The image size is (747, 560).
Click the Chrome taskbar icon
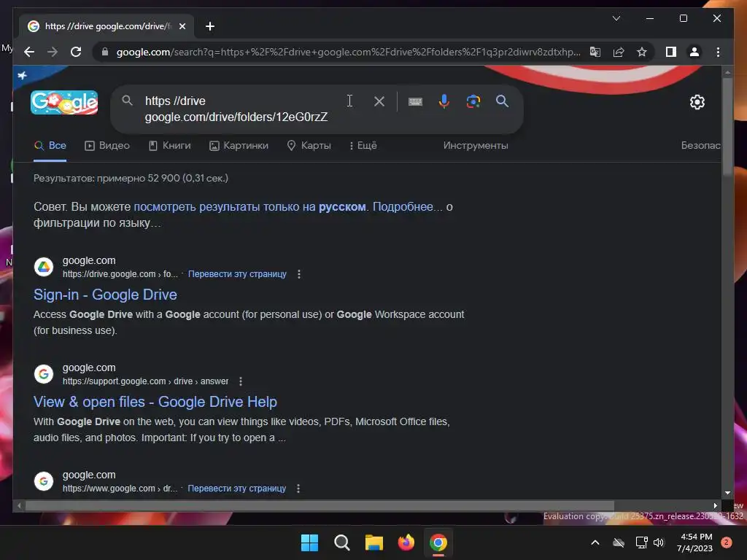point(438,542)
